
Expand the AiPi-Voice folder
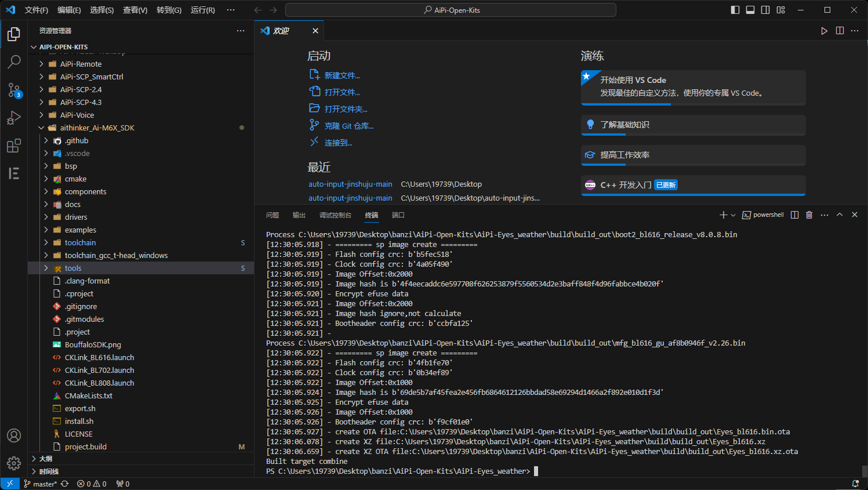[141, 115]
